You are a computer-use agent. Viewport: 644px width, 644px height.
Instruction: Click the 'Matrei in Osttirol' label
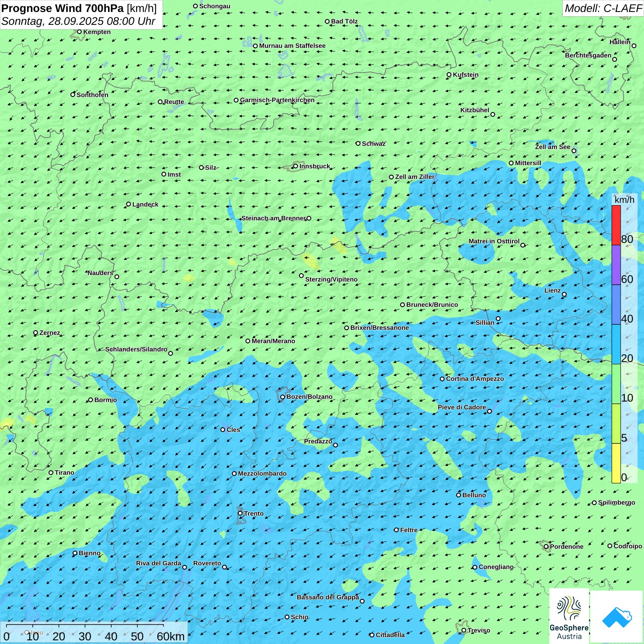click(x=494, y=241)
